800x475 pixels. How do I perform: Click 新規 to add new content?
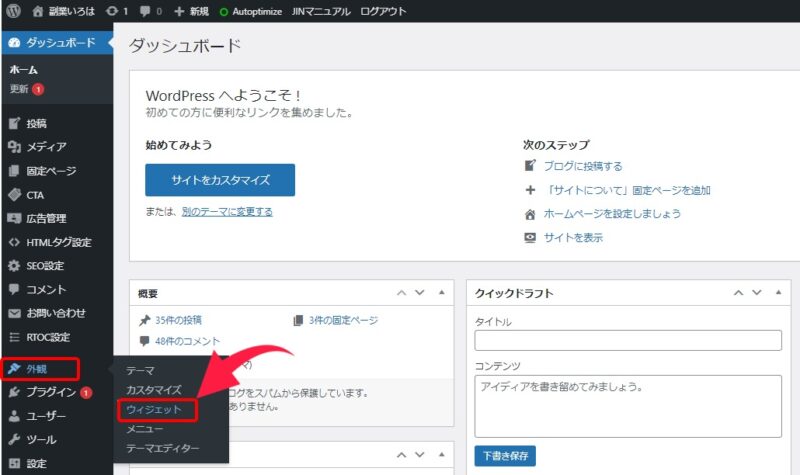click(191, 11)
